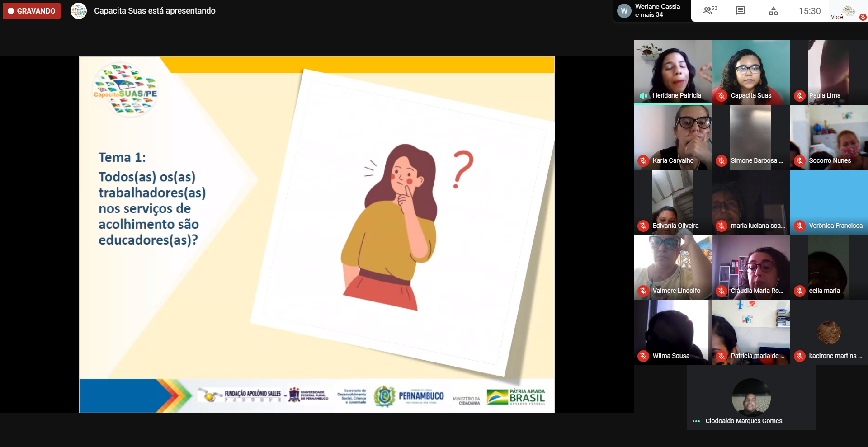Open the participants list showing 53 people

point(709,11)
